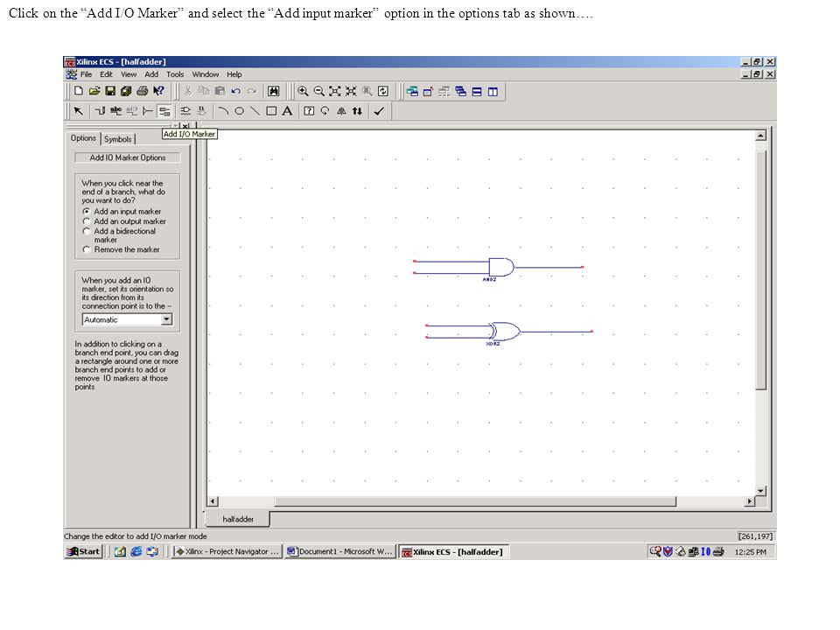This screenshot has height=630, width=840.
Task: Click the Tile Vertically icon
Action: click(493, 91)
